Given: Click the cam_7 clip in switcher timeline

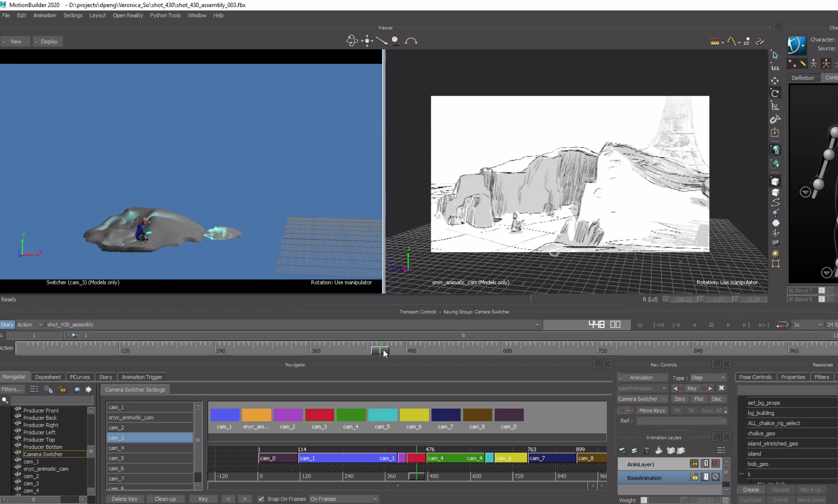Looking at the screenshot, I should click(552, 458).
